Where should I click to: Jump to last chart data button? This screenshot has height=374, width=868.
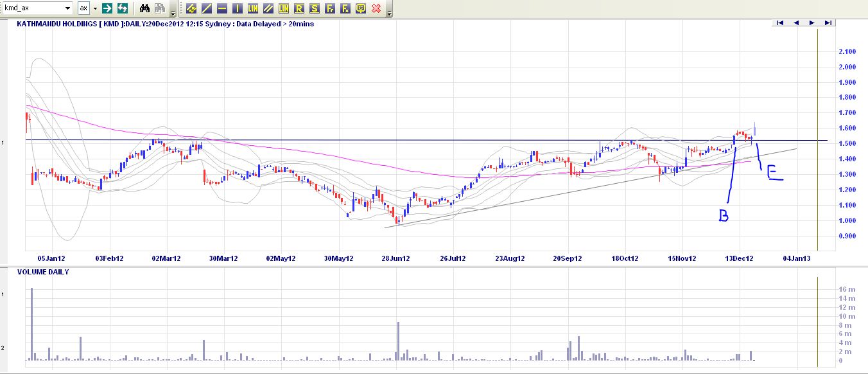[x=828, y=22]
